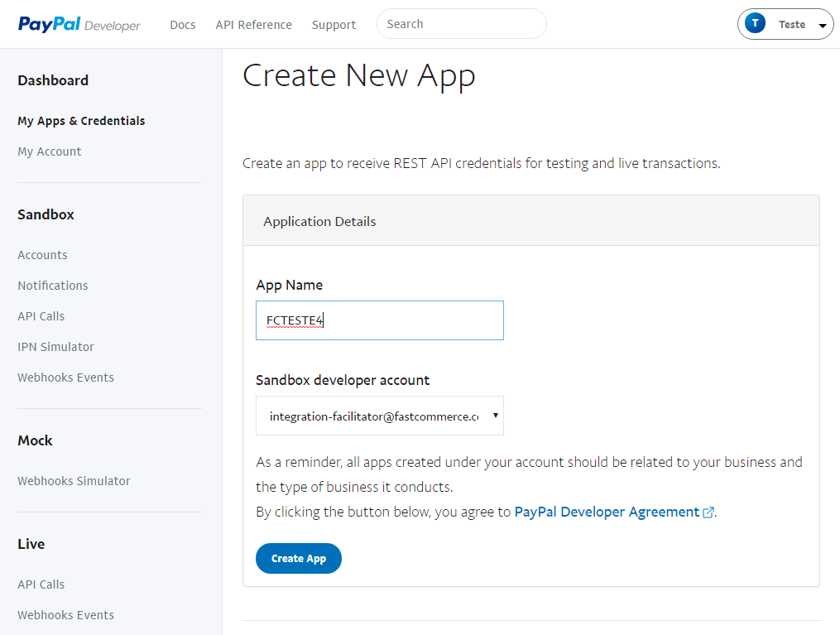Click the Mock section heading
The width and height of the screenshot is (840, 635).
[x=35, y=440]
